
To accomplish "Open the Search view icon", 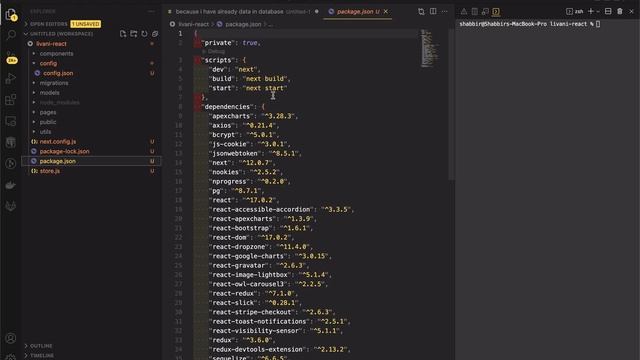I will click(x=11, y=35).
